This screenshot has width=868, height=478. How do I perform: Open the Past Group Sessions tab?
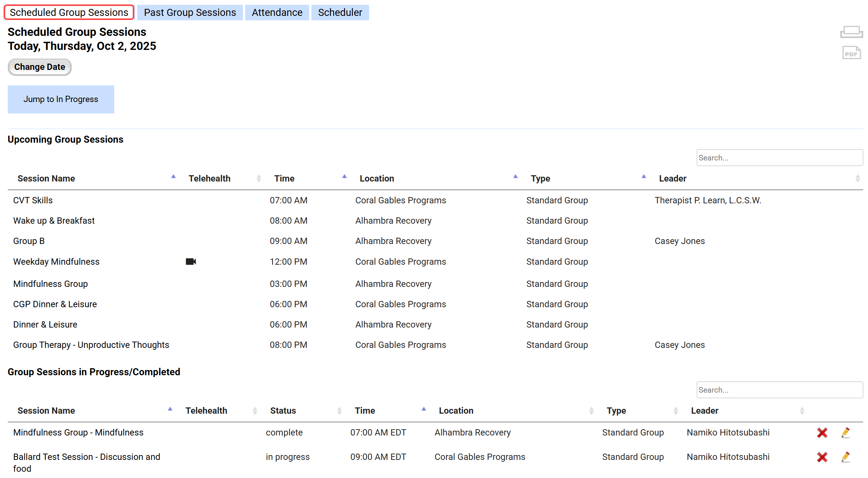click(x=190, y=13)
